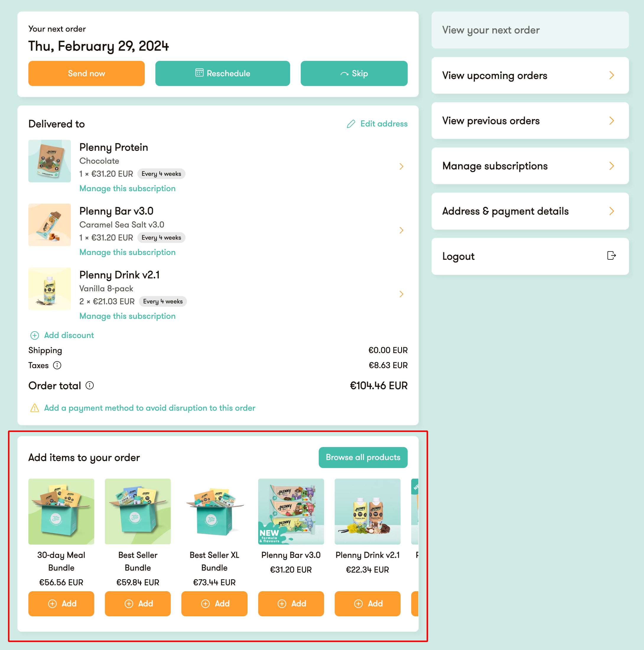Screen dimensions: 644x650
Task: Add the 30-day Meal Bundle
Action: tap(61, 604)
